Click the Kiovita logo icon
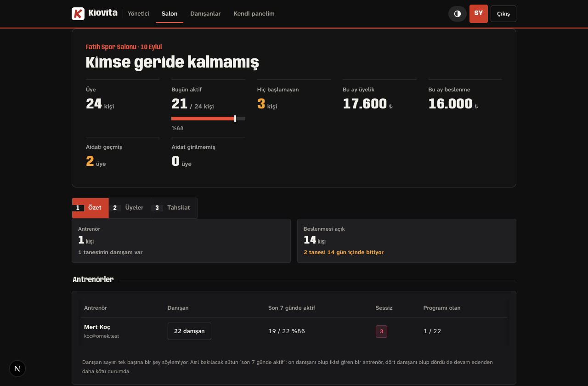The height and width of the screenshot is (386, 588). pos(78,14)
